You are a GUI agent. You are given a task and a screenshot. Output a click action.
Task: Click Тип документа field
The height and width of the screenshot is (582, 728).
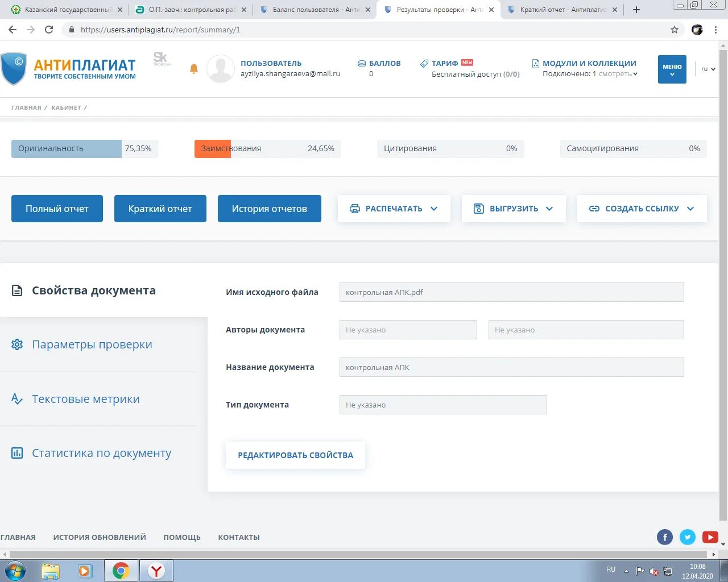click(x=443, y=405)
